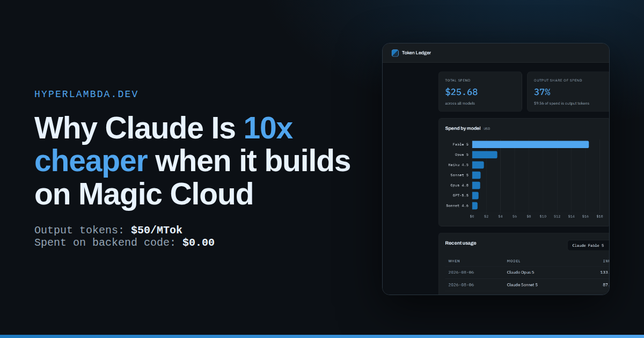Click the date in the Claude Sonnet 5 row
Viewport: 644px width, 338px height.
point(461,285)
